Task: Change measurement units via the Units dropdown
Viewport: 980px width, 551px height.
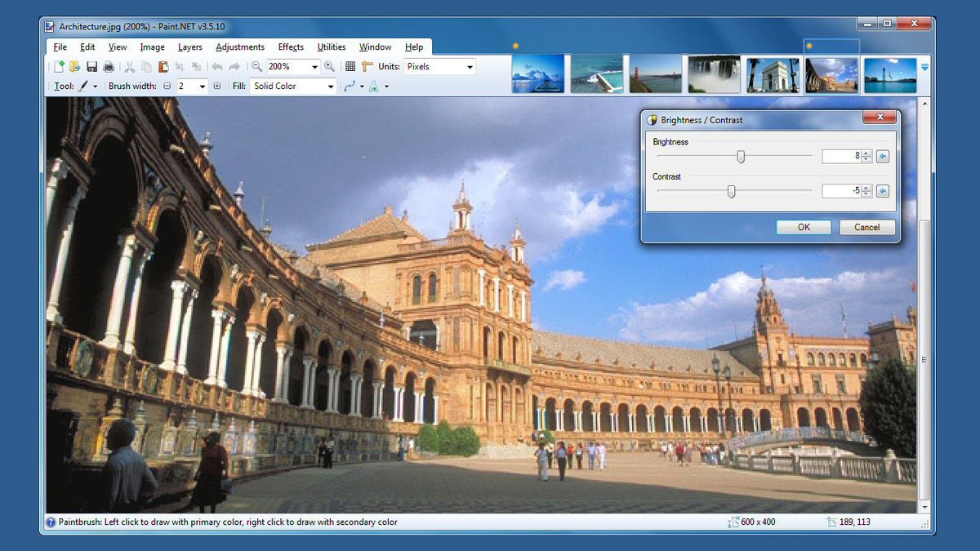Action: [x=439, y=66]
